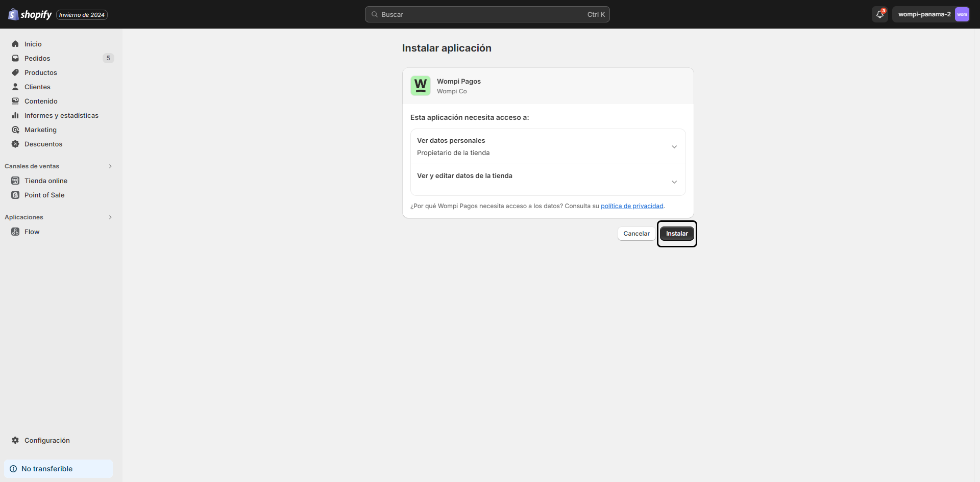Click the Clientes person icon

tap(15, 87)
